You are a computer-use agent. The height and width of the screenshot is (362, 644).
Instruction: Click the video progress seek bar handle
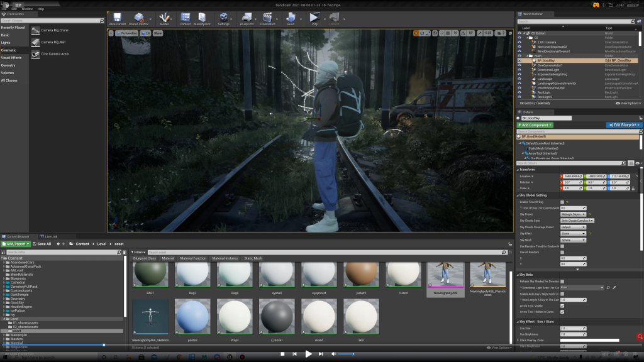104,345
